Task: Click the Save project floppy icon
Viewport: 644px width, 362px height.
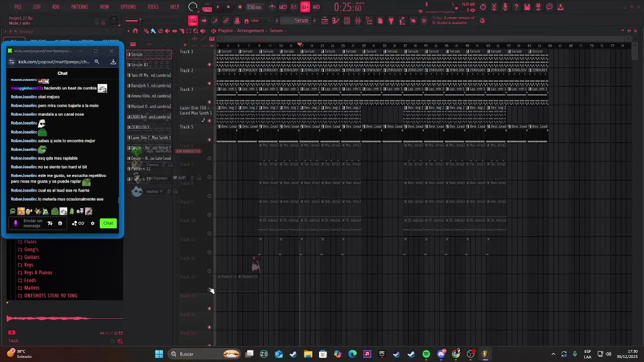Action: tap(527, 7)
